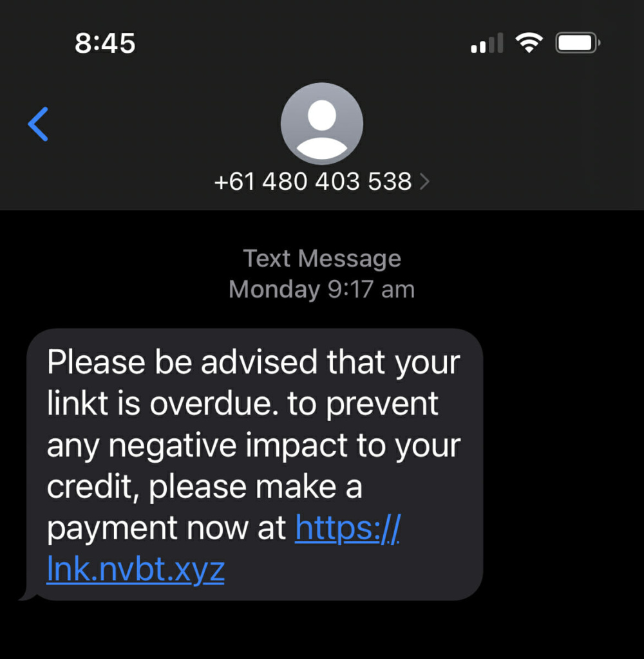Tap the cellular signal bars icon

[x=487, y=43]
